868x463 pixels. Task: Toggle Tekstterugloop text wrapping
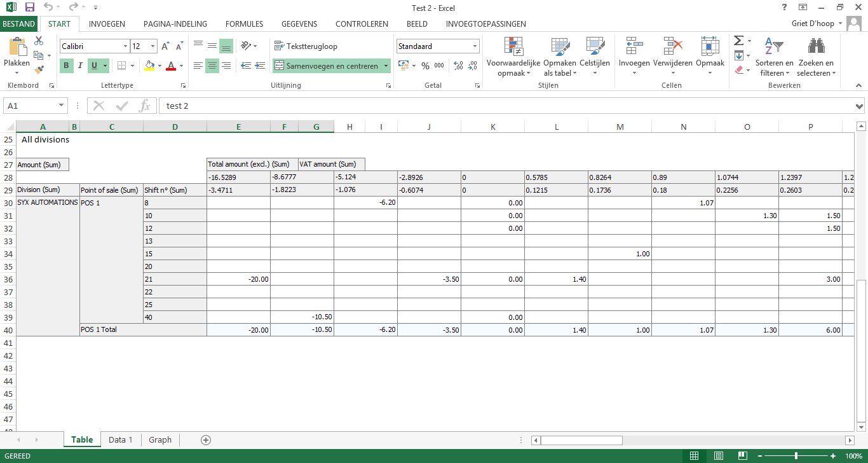(x=306, y=46)
